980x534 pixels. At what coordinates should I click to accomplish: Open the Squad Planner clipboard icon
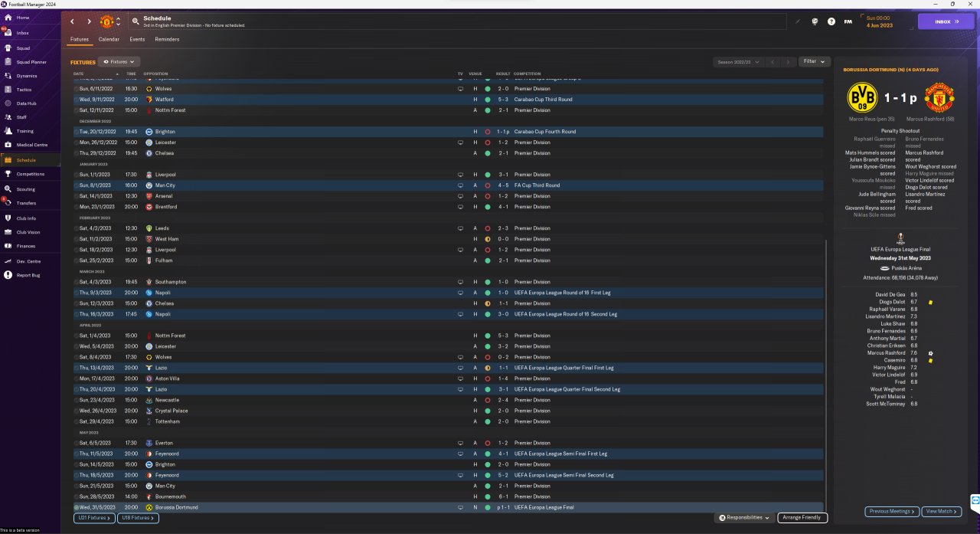click(x=8, y=62)
